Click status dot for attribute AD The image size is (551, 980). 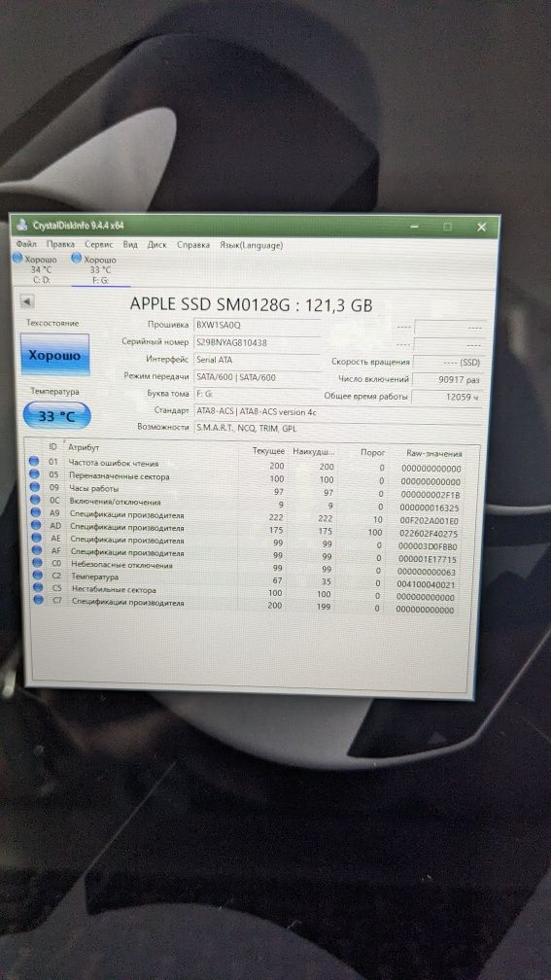click(x=36, y=526)
